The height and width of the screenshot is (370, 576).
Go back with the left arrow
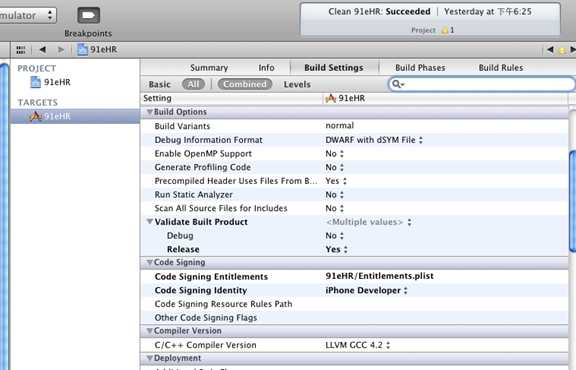click(43, 49)
